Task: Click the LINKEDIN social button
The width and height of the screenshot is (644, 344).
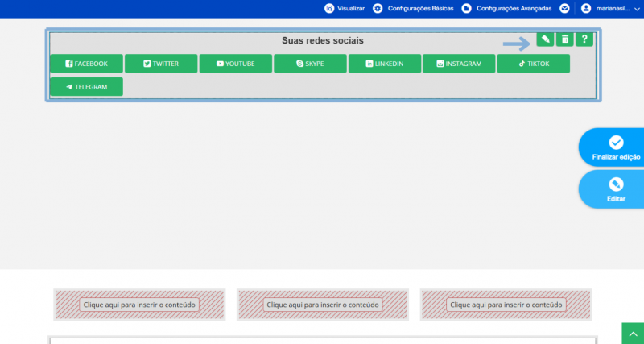Action: tap(385, 64)
